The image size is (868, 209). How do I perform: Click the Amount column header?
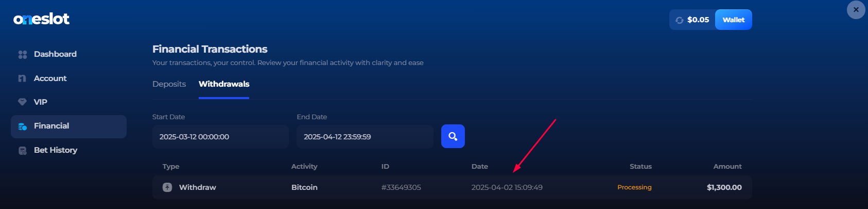[x=727, y=167]
